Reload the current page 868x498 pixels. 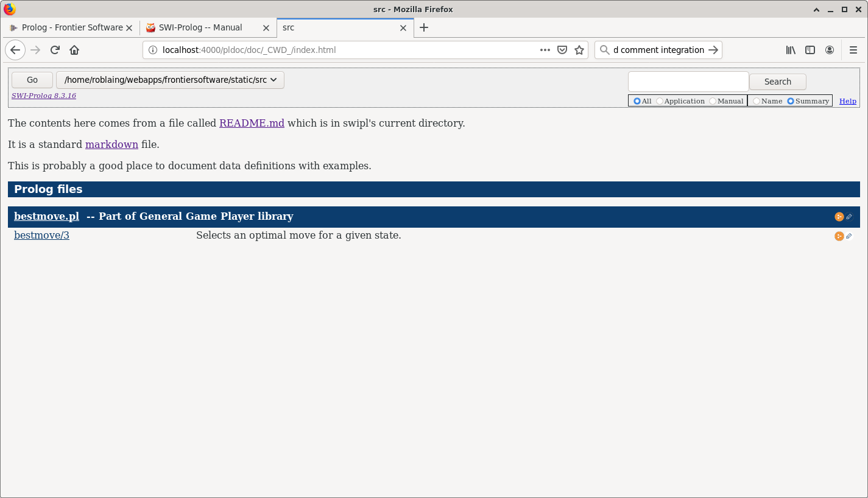coord(55,50)
